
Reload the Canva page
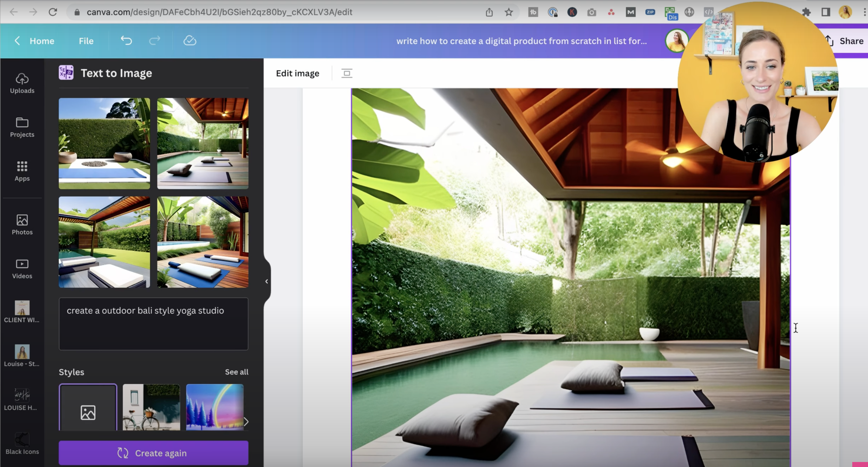pyautogui.click(x=53, y=12)
